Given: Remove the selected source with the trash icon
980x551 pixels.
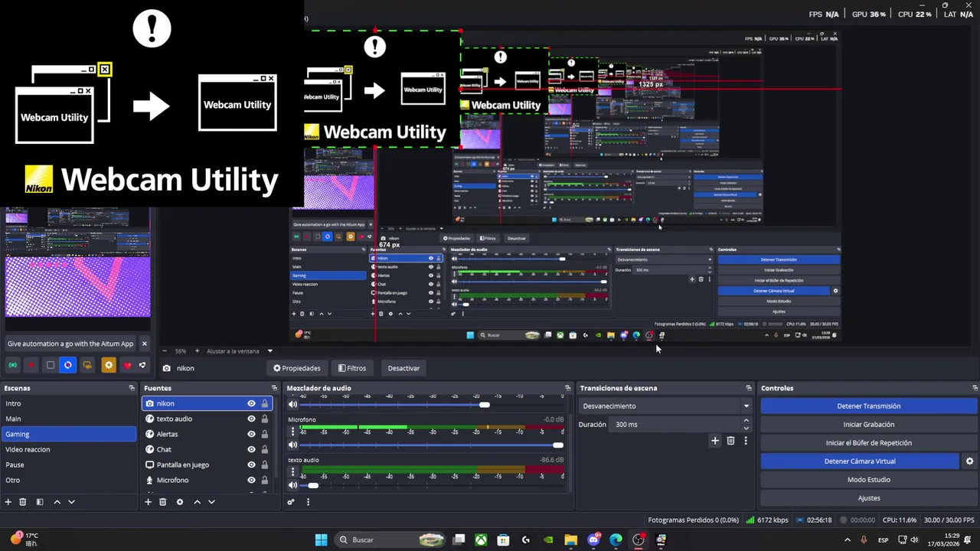Looking at the screenshot, I should coord(162,502).
